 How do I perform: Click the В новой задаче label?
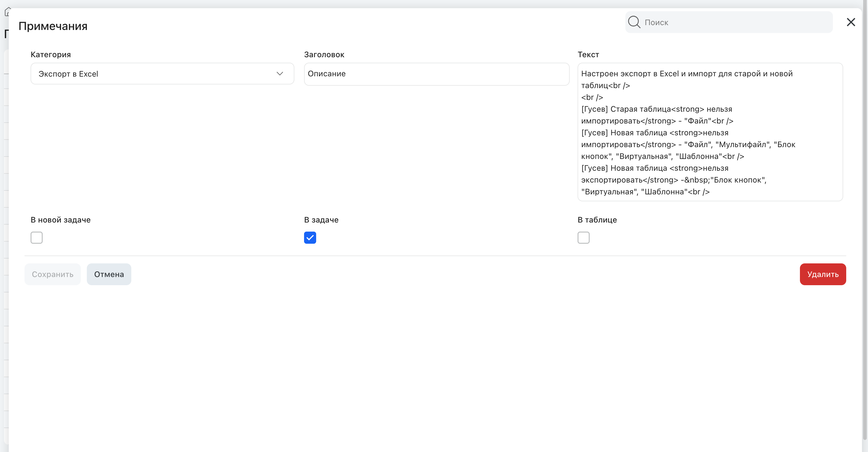[61, 220]
